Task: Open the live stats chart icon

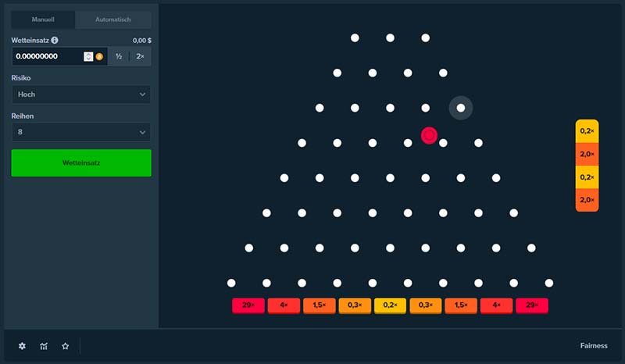Action: (x=44, y=346)
